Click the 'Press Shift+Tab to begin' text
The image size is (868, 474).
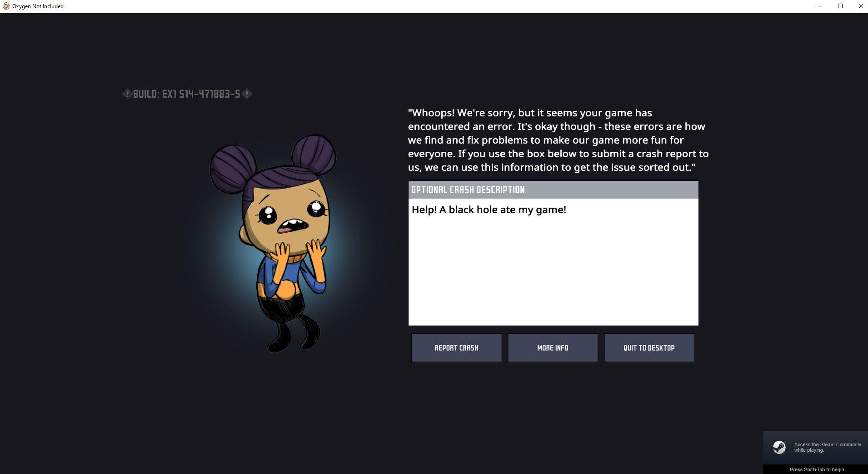click(x=817, y=469)
